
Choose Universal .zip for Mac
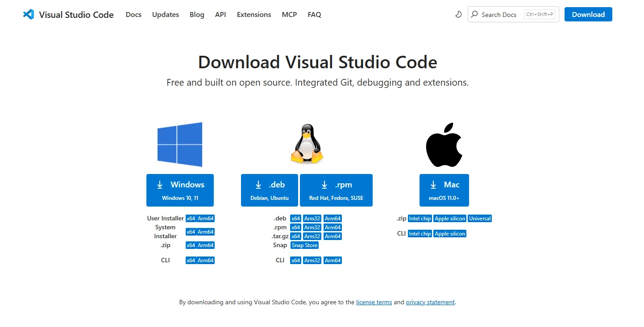point(480,219)
